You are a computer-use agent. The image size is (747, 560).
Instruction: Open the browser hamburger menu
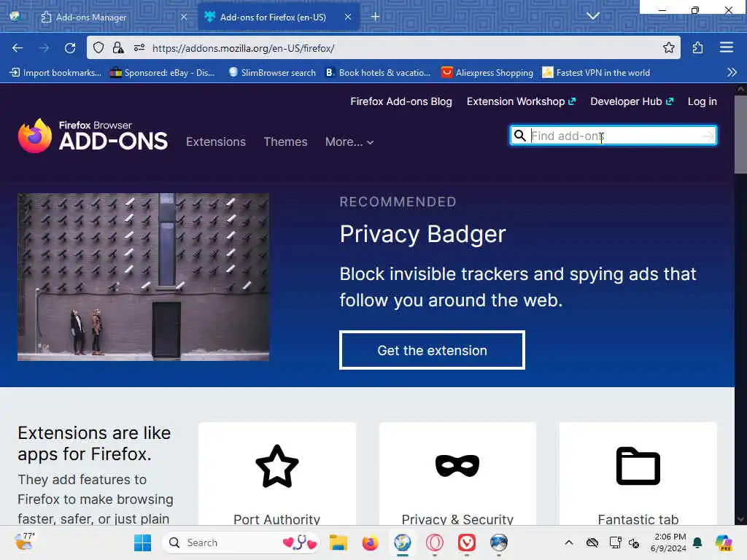726,47
